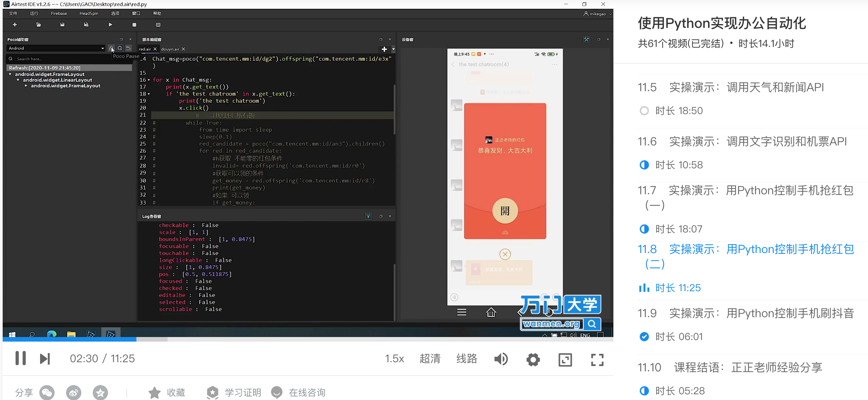The image size is (868, 400).
Task: Open the mikegao user account dropdown
Action: pos(597,14)
